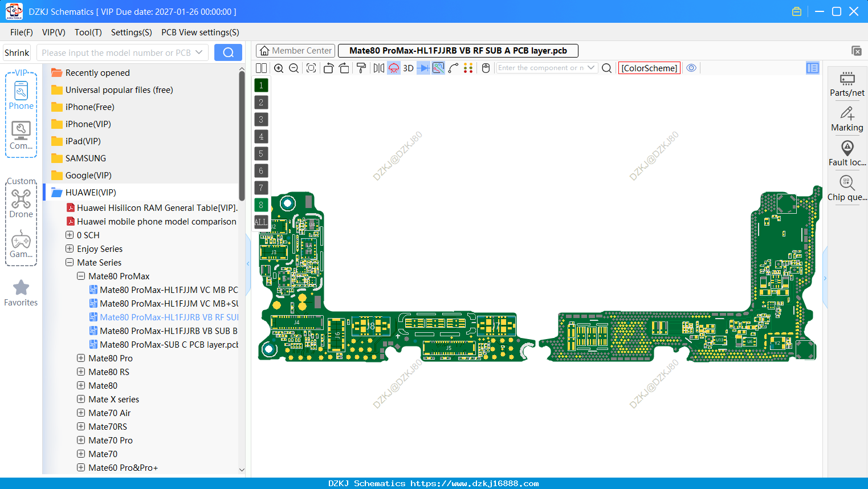Click the tree panel vertical scrollbar
This screenshot has height=489, width=868.
pyautogui.click(x=242, y=137)
